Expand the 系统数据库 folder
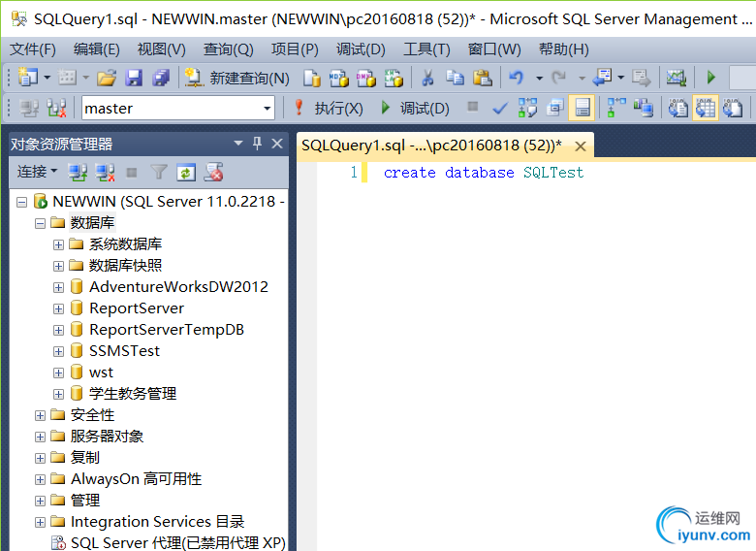Viewport: 756px width, 551px height. [58, 244]
